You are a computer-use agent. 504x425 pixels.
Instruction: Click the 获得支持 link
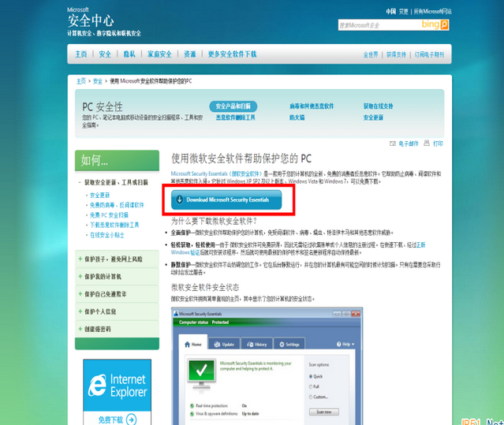tap(396, 54)
